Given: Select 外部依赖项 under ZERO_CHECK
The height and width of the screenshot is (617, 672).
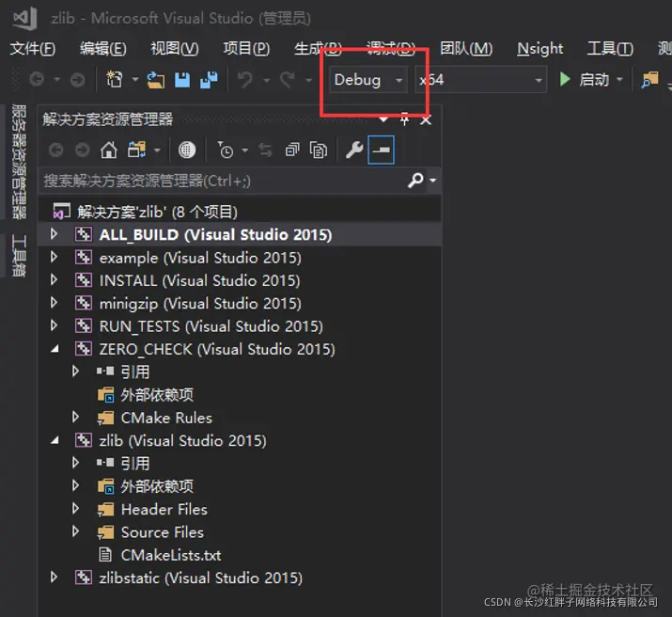Looking at the screenshot, I should [x=157, y=395].
